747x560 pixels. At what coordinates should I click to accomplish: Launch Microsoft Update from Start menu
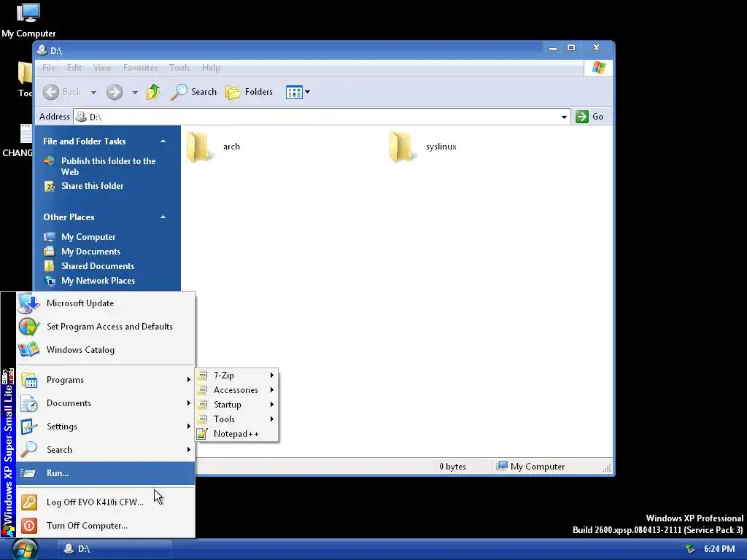(106, 303)
